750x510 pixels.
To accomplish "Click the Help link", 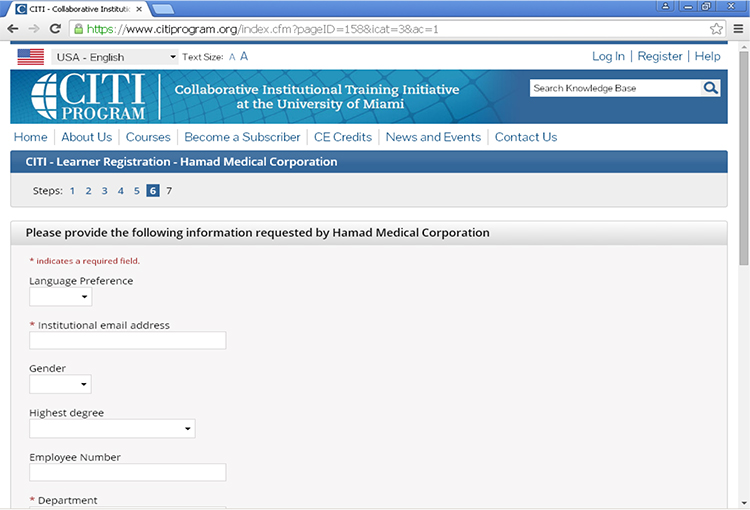I will [x=707, y=56].
